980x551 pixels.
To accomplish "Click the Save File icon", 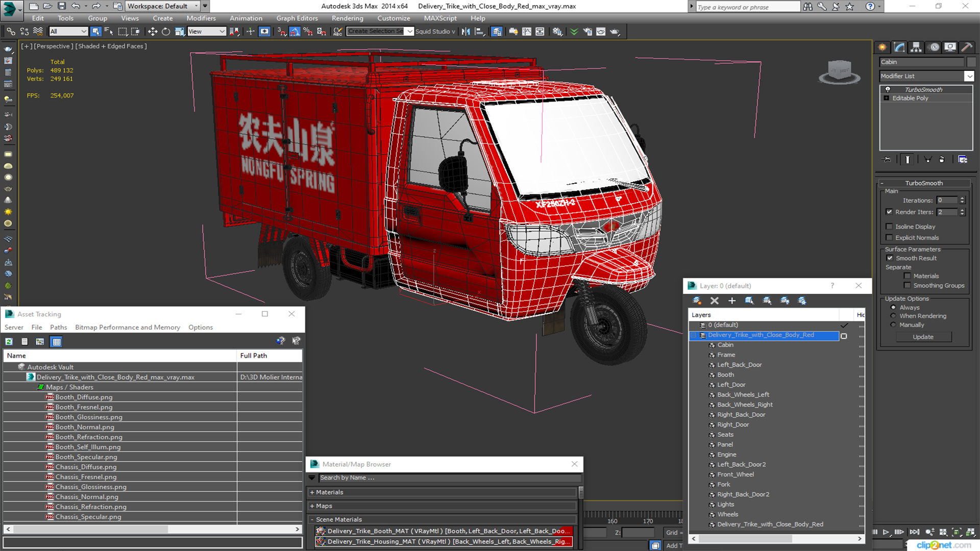I will tap(62, 6).
